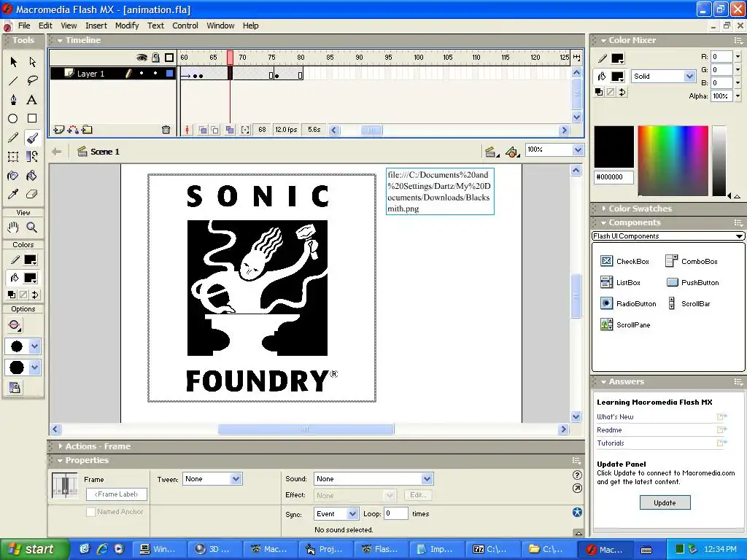
Task: Open the Sync Event dropdown
Action: tap(352, 514)
